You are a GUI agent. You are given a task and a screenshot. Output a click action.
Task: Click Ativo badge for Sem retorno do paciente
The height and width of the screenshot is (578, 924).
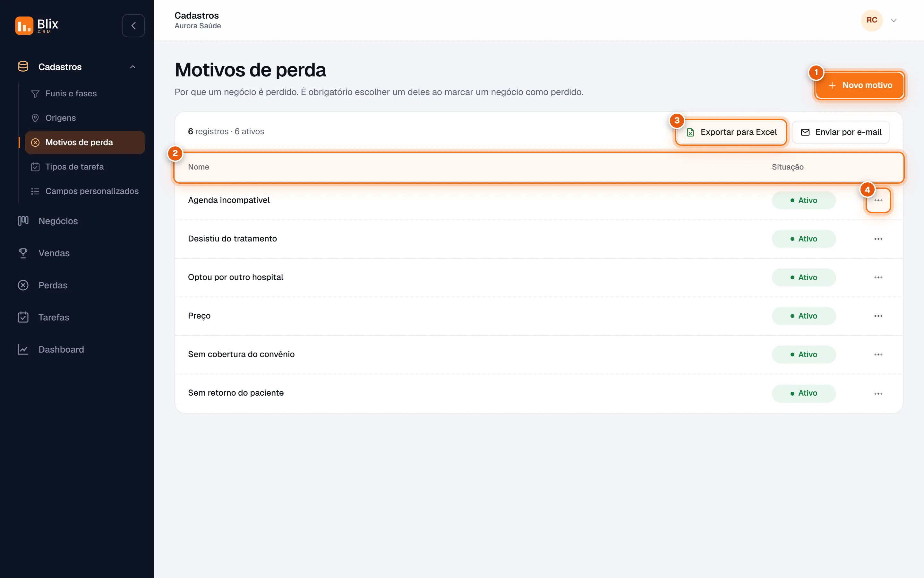point(804,393)
